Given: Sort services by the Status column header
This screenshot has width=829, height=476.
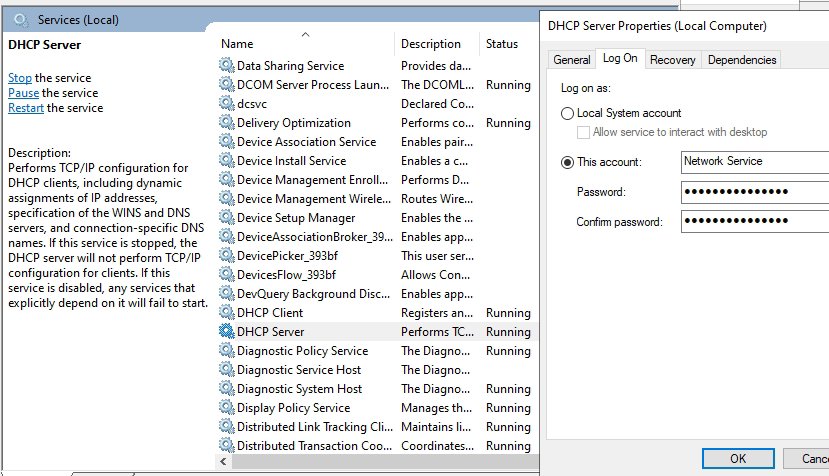Looking at the screenshot, I should pyautogui.click(x=502, y=44).
